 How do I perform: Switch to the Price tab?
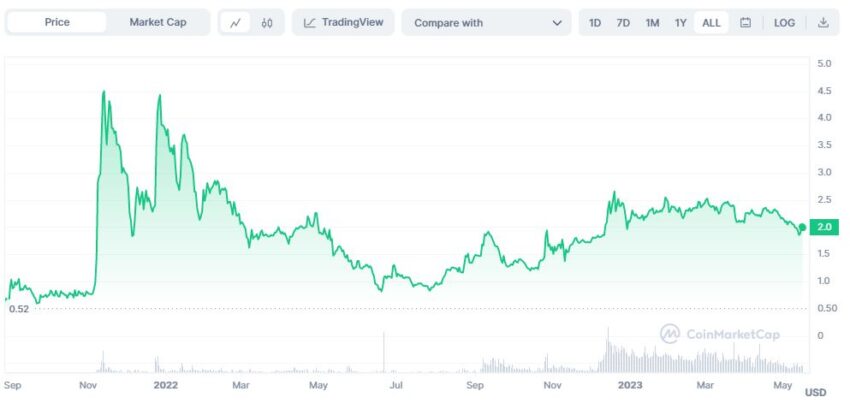(x=57, y=22)
